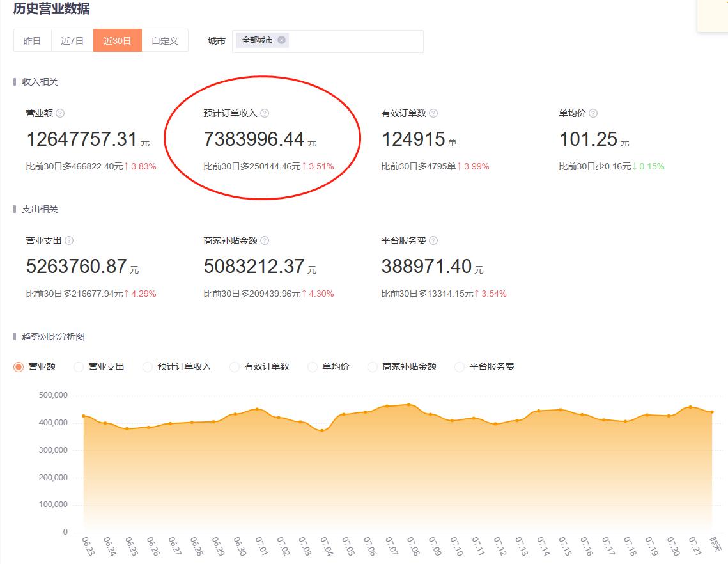Screen dimensions: 728x564
Task: Switch to the 昨日 date tab
Action: click(32, 40)
